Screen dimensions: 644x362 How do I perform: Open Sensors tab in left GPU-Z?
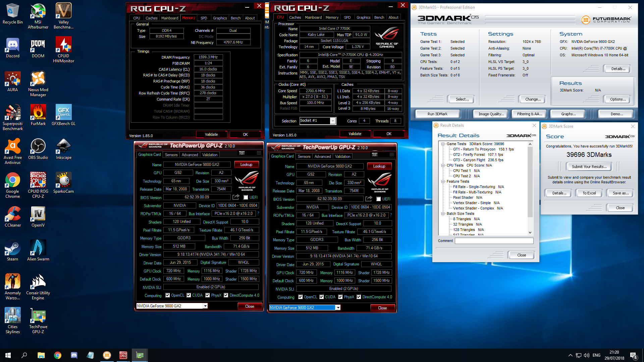click(171, 155)
